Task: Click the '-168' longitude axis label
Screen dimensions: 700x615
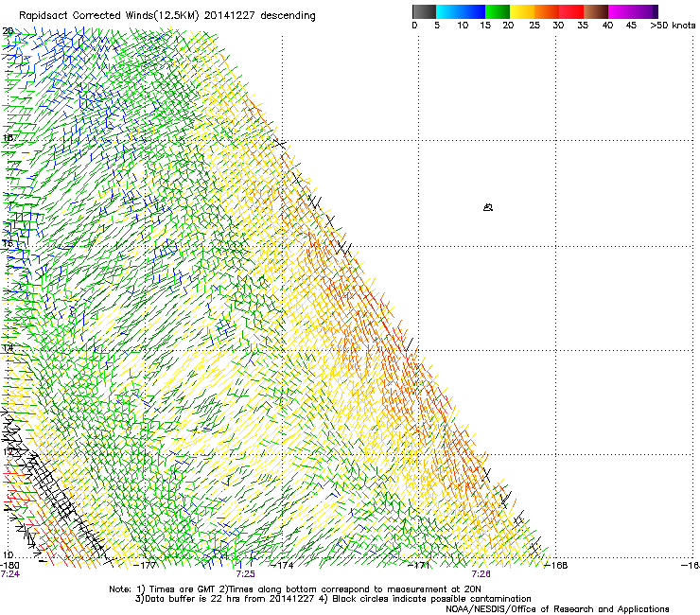Action: pyautogui.click(x=556, y=565)
